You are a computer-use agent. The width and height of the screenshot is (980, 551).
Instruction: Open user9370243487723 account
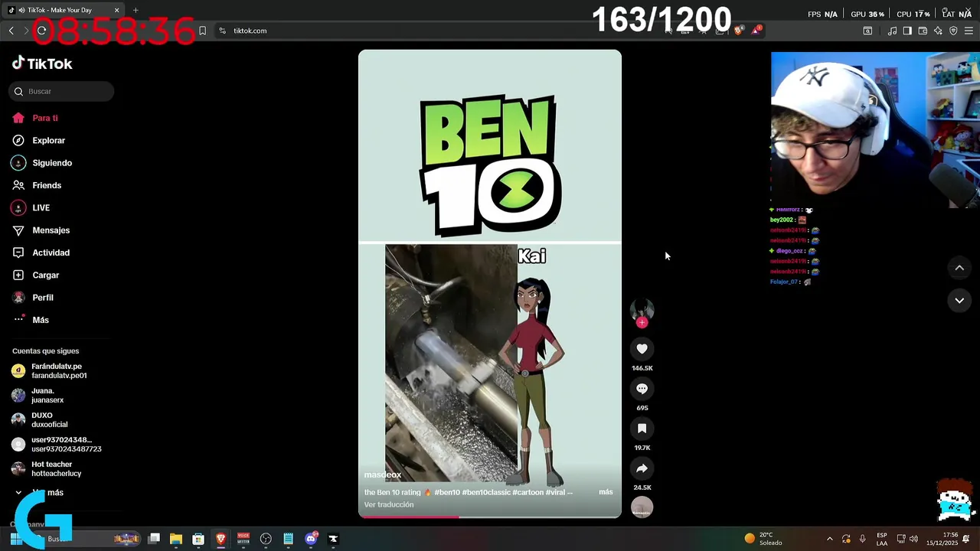pos(57,445)
